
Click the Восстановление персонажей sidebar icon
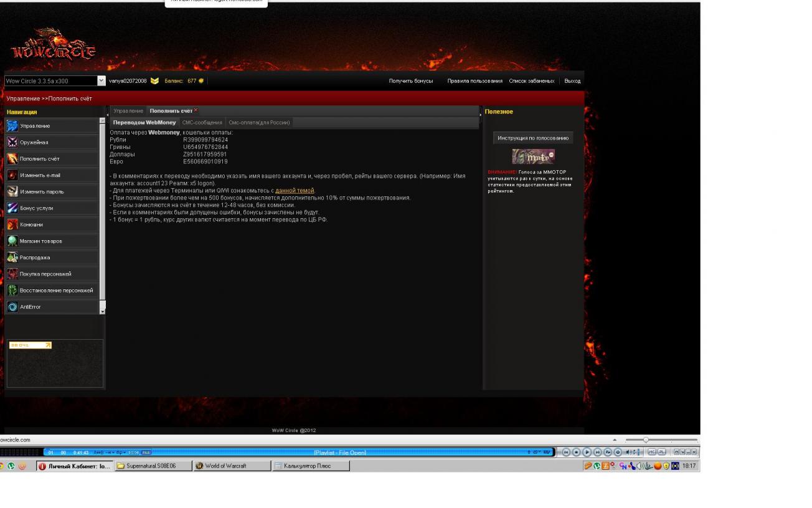pos(12,290)
